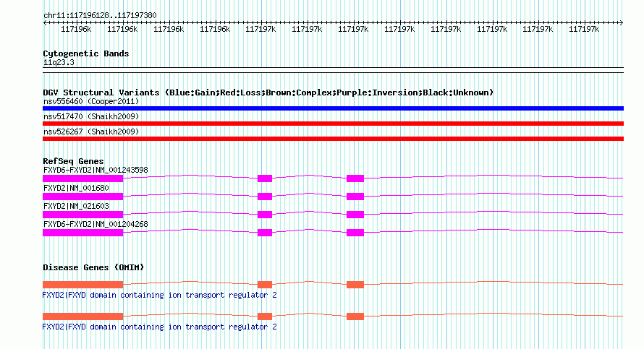Click the long orange exon of upper OMIM gene
Image resolution: width=644 pixels, height=349 pixels.
(83, 285)
